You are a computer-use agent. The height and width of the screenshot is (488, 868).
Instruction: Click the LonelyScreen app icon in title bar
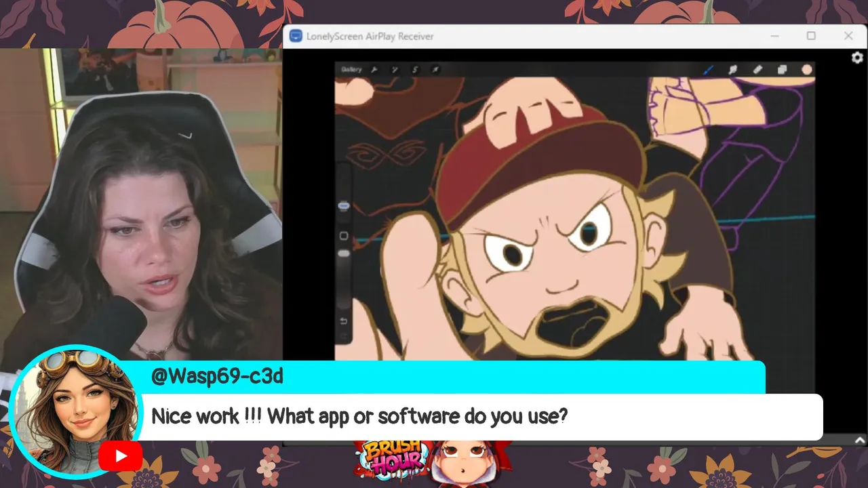point(295,36)
